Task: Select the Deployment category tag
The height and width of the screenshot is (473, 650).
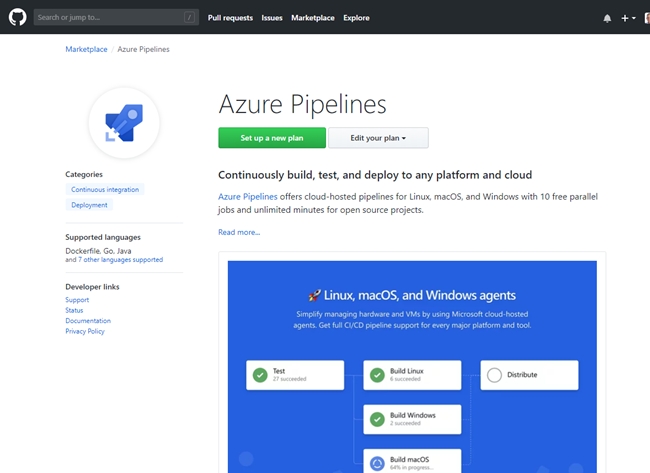Action: (89, 205)
